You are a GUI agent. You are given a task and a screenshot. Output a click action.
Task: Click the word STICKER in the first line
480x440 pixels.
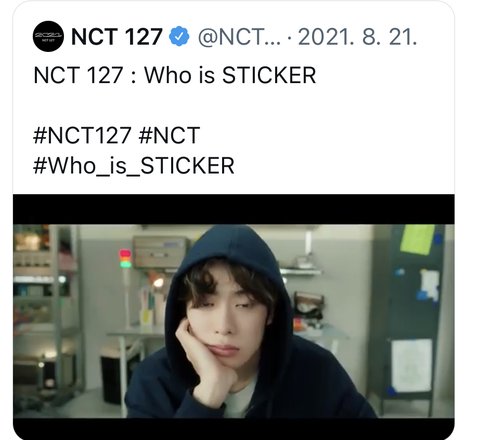269,75
